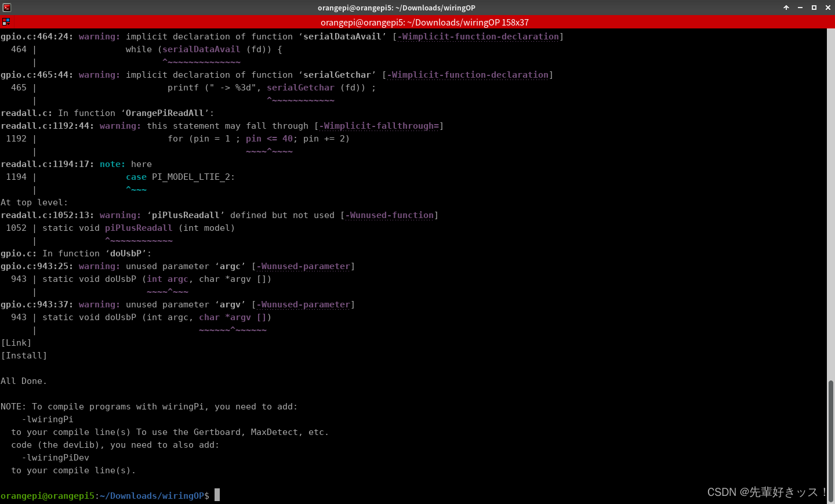Image resolution: width=835 pixels, height=504 pixels.
Task: Click 'readall.c:1194:17:' note location
Action: [x=48, y=164]
